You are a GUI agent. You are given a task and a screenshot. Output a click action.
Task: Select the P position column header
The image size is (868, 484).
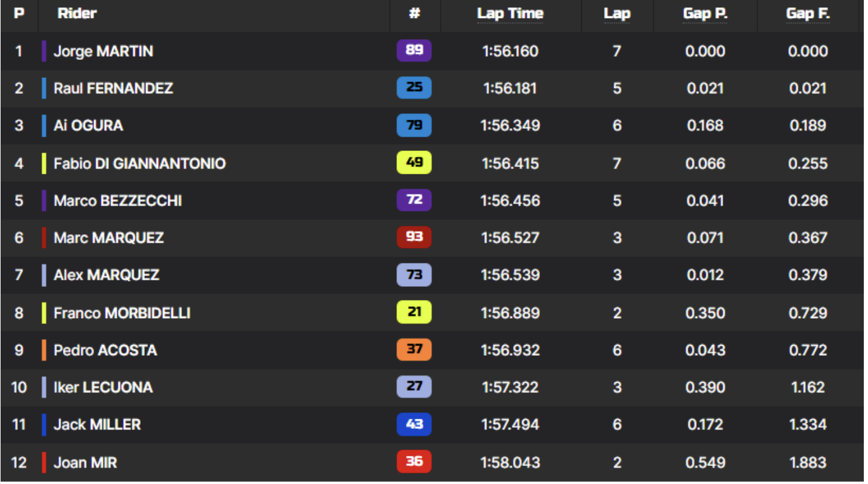[x=19, y=13]
